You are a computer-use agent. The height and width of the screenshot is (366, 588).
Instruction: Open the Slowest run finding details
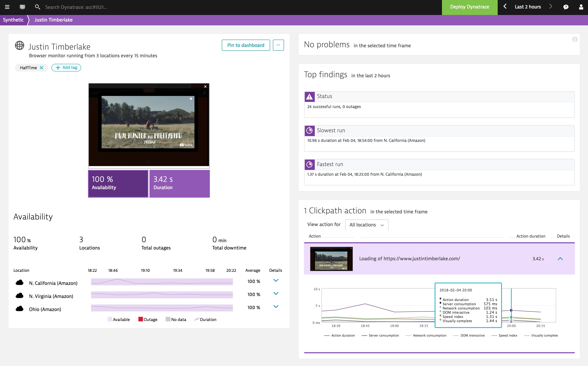[439, 138]
